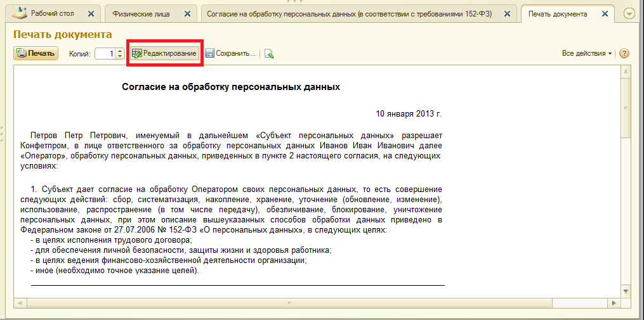
Task: Click the Копий number input field
Action: pyautogui.click(x=105, y=54)
